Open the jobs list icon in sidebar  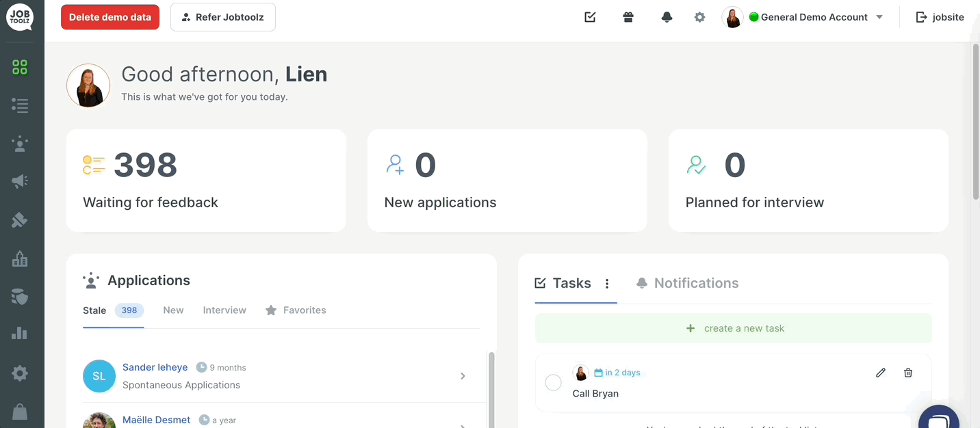click(x=20, y=105)
